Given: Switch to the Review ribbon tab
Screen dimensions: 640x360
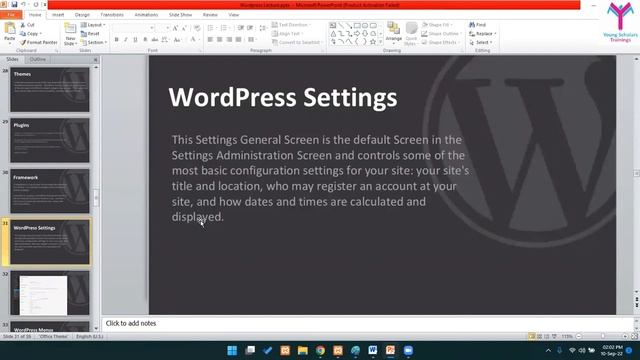Looking at the screenshot, I should click(x=210, y=15).
